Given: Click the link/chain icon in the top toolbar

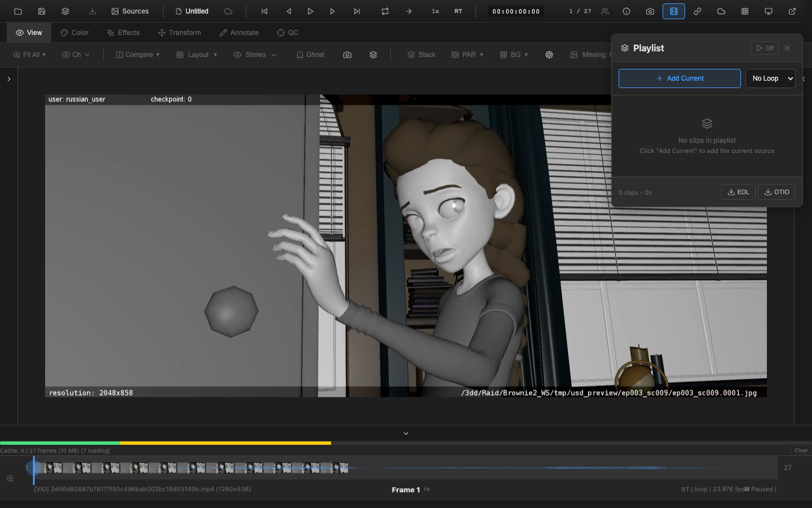Looking at the screenshot, I should point(698,11).
